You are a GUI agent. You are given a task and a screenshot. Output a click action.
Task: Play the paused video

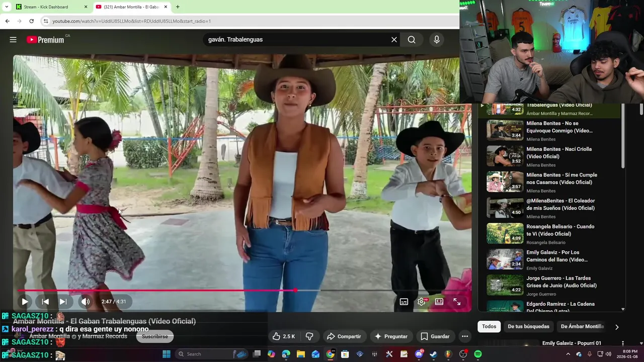(25, 302)
